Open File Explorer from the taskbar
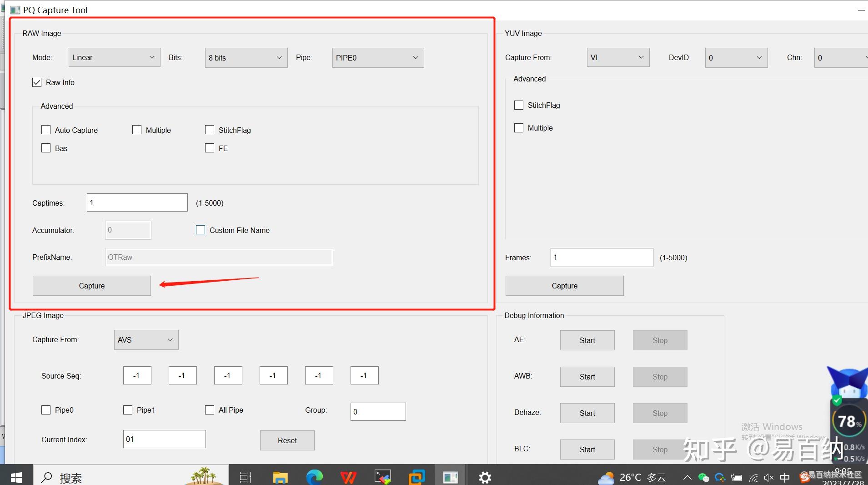The width and height of the screenshot is (868, 485). [280, 477]
